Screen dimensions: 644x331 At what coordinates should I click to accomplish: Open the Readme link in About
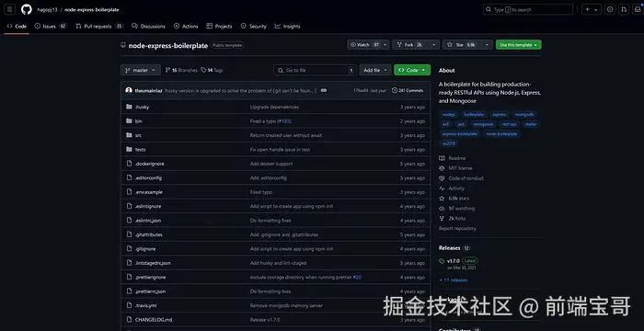pyautogui.click(x=453, y=158)
